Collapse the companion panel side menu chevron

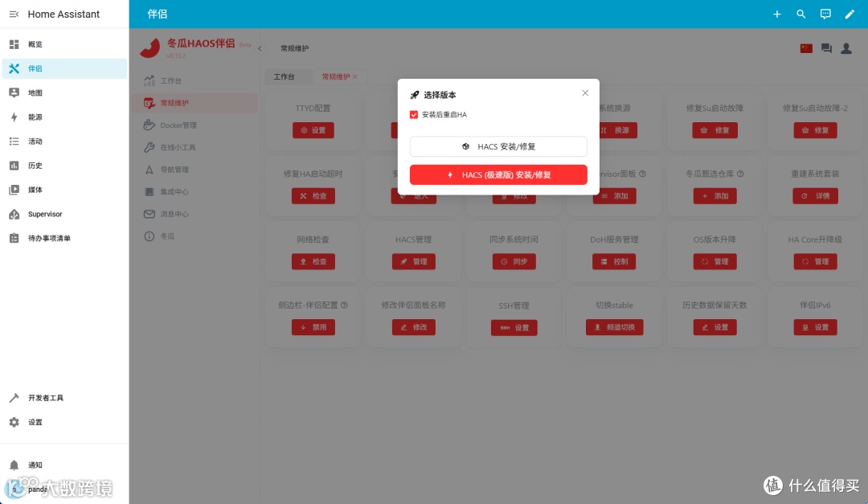pyautogui.click(x=260, y=48)
